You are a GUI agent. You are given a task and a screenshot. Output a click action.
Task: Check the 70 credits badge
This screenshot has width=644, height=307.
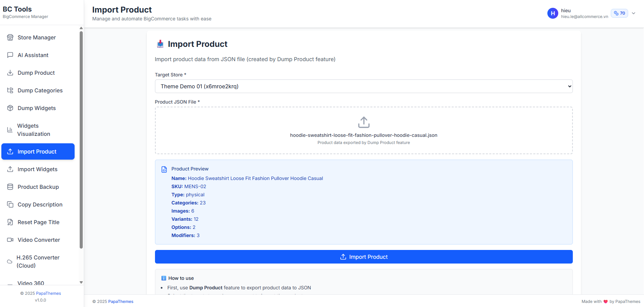tap(619, 13)
